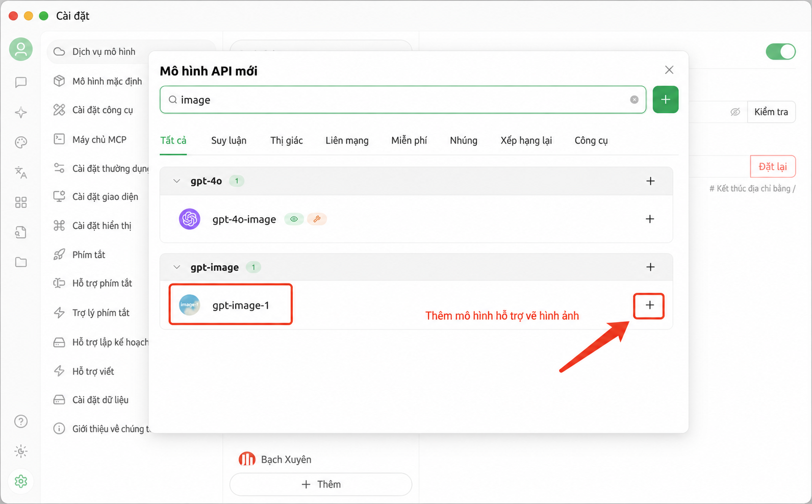Image resolution: width=812 pixels, height=504 pixels.
Task: Open the user avatar profile
Action: (21, 49)
